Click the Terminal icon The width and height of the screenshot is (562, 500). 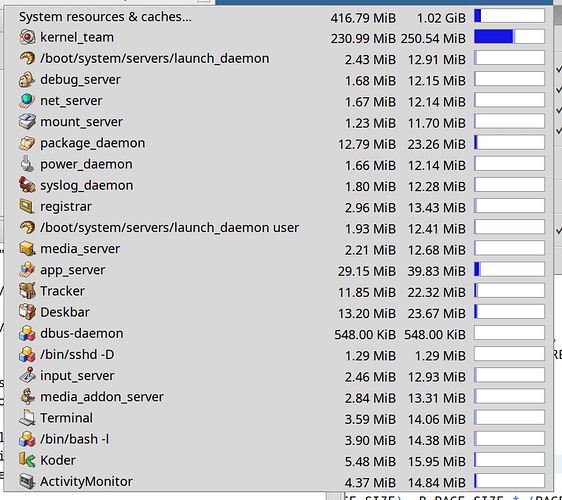[27, 418]
